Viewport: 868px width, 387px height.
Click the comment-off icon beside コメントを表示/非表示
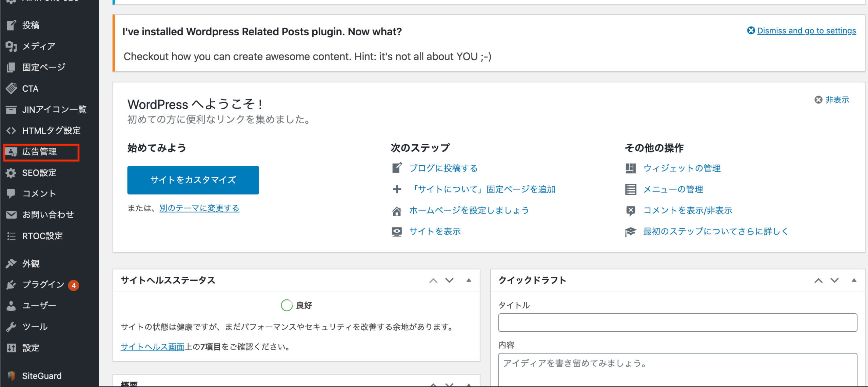pyautogui.click(x=631, y=211)
